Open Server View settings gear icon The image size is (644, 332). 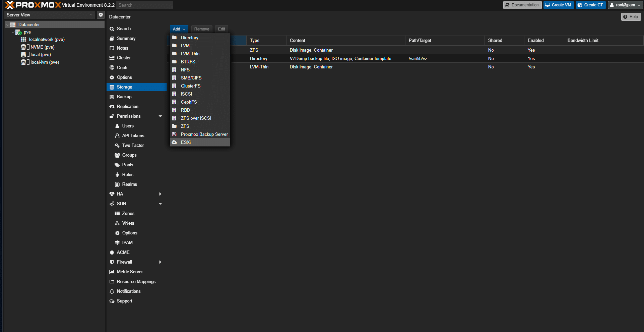(x=101, y=15)
